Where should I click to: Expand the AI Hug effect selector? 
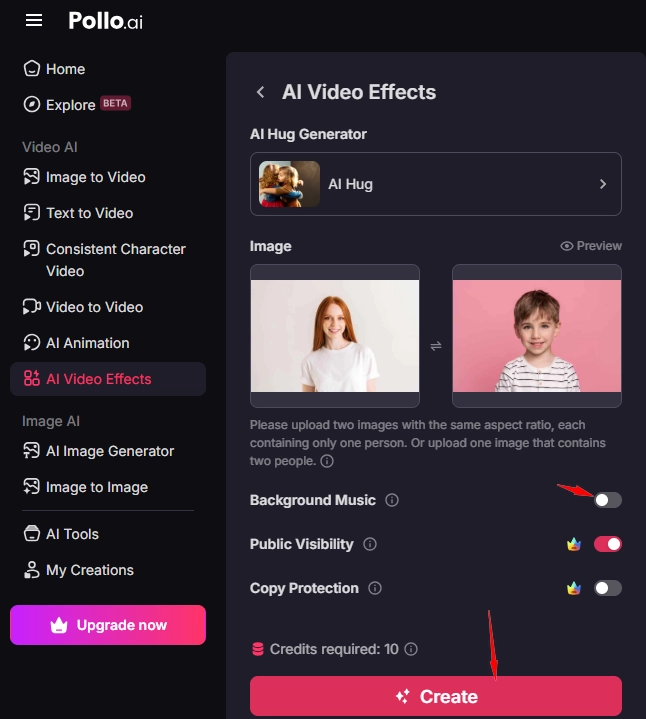coord(435,184)
